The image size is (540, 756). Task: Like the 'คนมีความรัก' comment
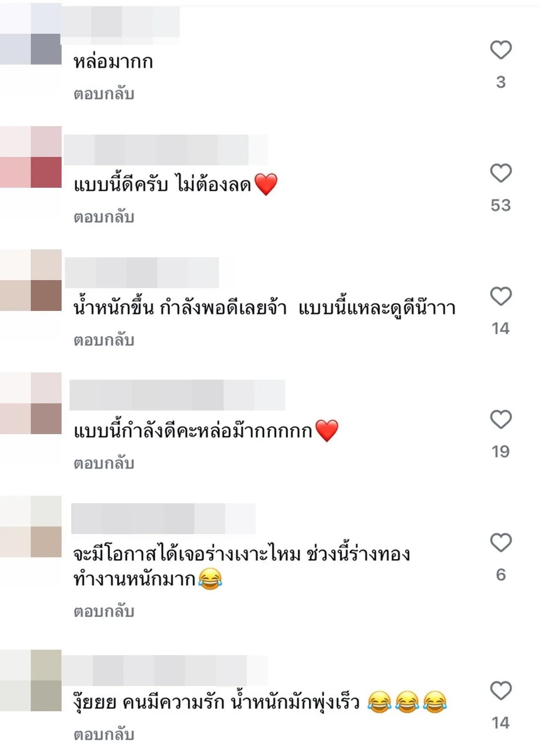(x=501, y=691)
